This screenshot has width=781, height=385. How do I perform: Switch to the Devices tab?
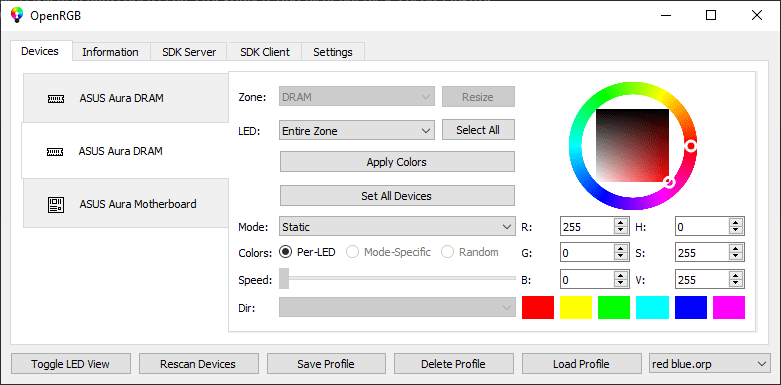pos(40,51)
